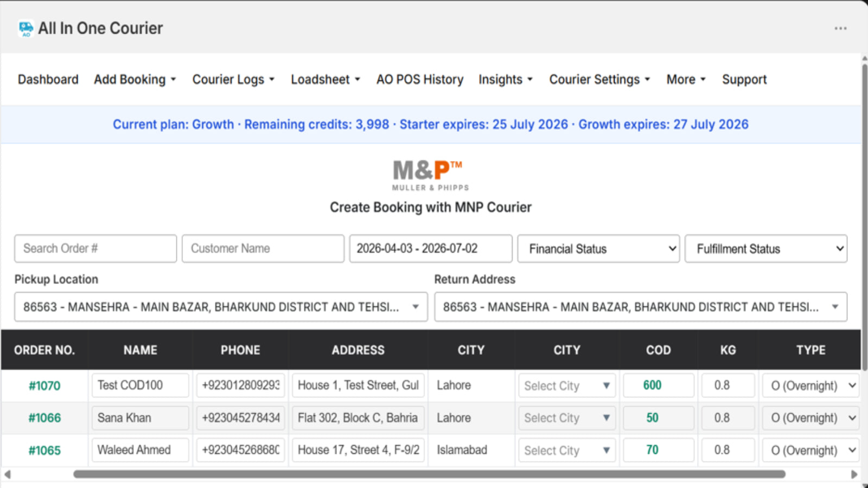The height and width of the screenshot is (488, 868).
Task: Open order #1070 link
Action: [x=44, y=386]
